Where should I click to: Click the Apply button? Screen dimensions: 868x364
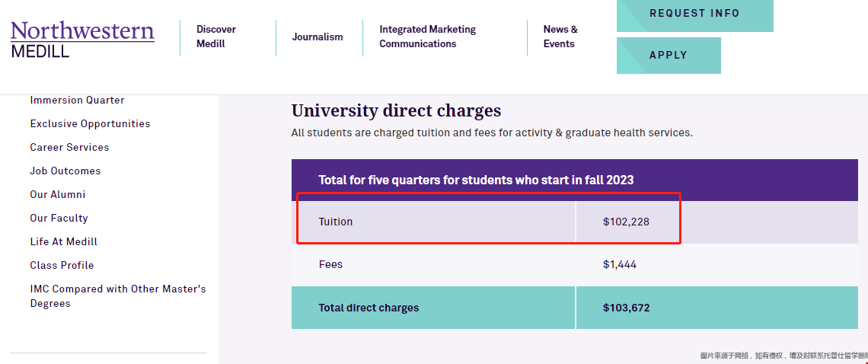pyautogui.click(x=668, y=56)
